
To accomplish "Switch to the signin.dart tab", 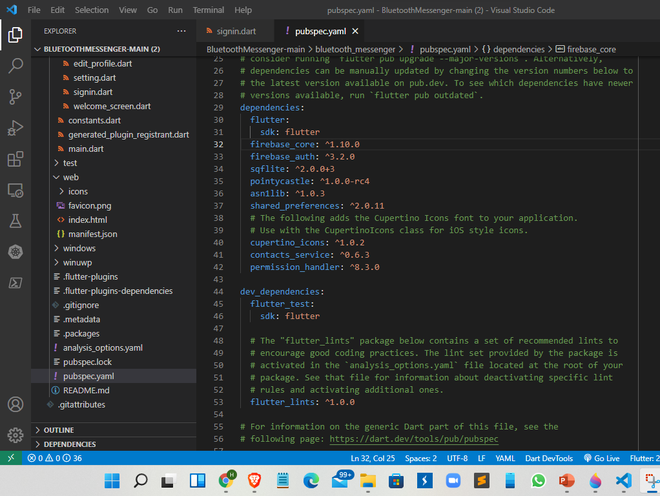I will [x=238, y=30].
